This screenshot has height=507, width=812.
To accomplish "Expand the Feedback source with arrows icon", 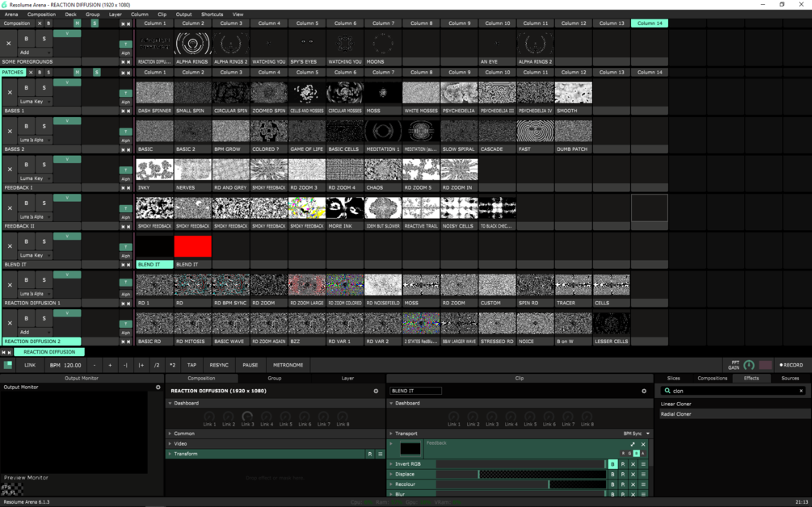I will [x=633, y=444].
